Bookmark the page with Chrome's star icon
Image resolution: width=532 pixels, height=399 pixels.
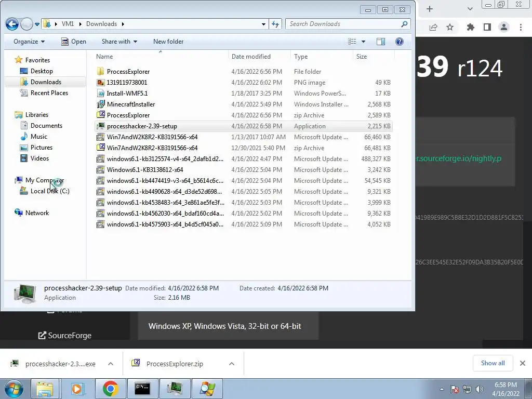click(x=450, y=27)
